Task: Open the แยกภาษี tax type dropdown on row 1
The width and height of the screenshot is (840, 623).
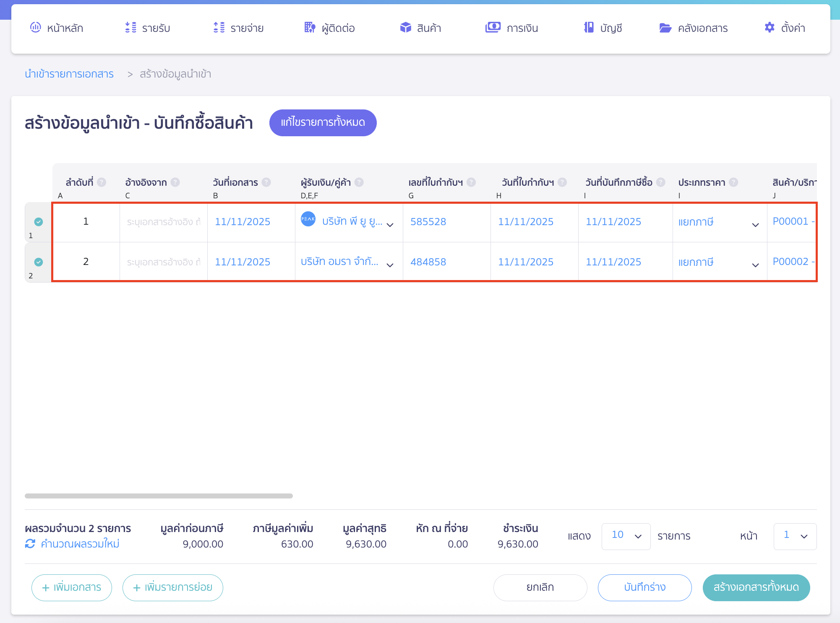Action: (755, 224)
